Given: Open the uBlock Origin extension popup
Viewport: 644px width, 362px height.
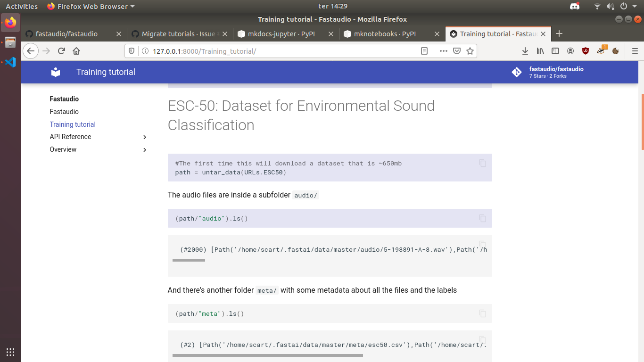Looking at the screenshot, I should coord(585,51).
